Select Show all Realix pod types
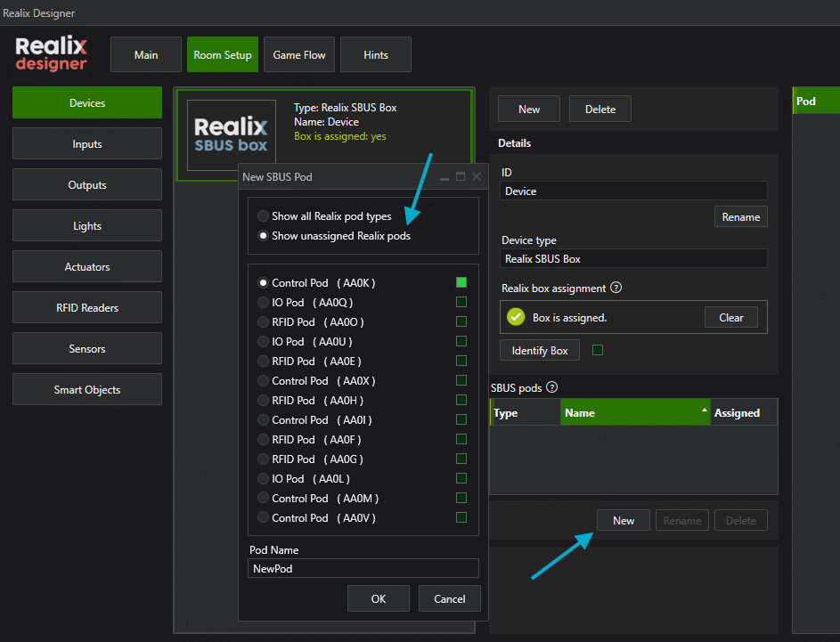The width and height of the screenshot is (840, 642). [263, 216]
